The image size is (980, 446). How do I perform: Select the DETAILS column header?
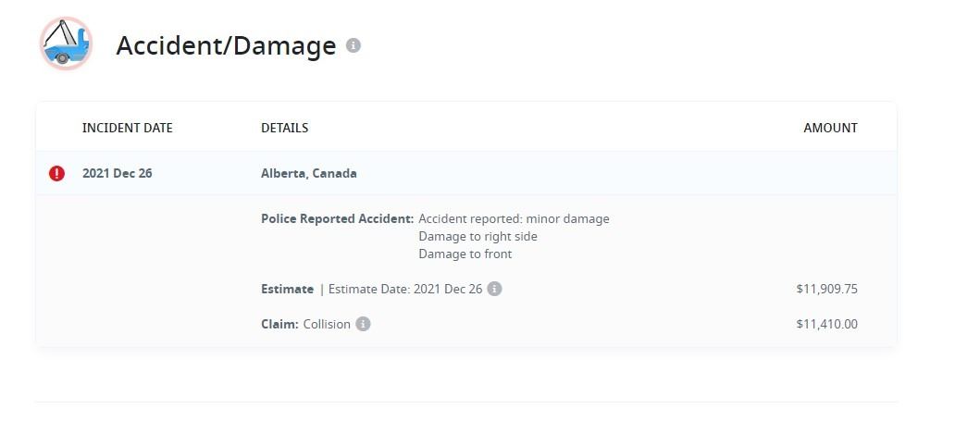[284, 128]
